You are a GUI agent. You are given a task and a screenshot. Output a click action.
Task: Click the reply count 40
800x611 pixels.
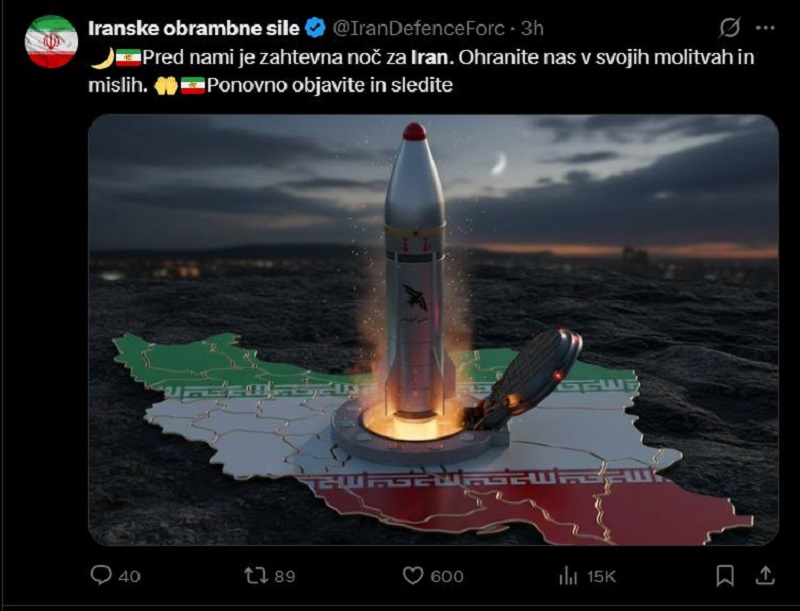coord(130,576)
